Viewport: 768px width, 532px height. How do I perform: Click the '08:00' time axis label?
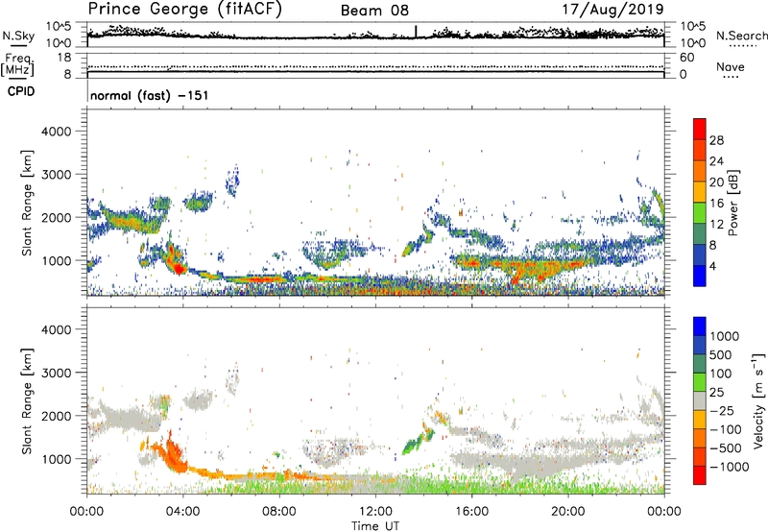[x=278, y=512]
